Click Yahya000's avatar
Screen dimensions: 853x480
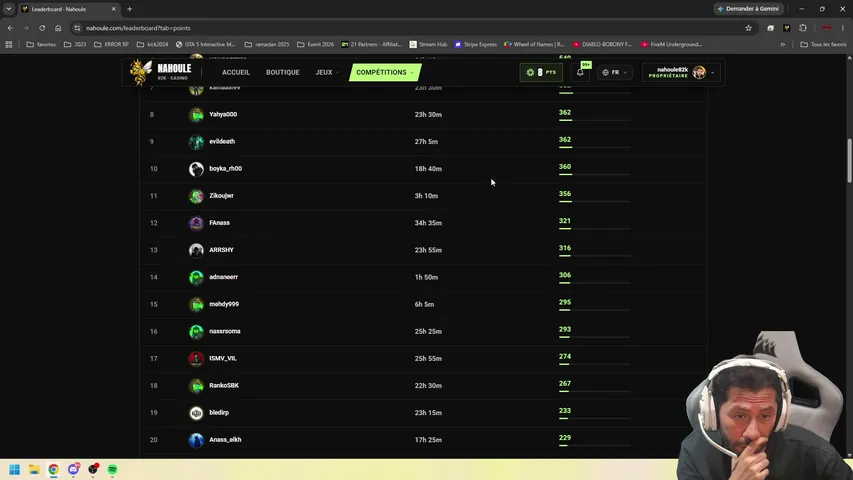[x=196, y=114]
